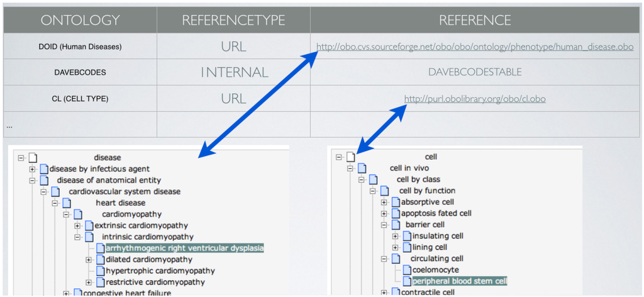Collapse the 'cardiovascular system disease' node

[x=43, y=191]
